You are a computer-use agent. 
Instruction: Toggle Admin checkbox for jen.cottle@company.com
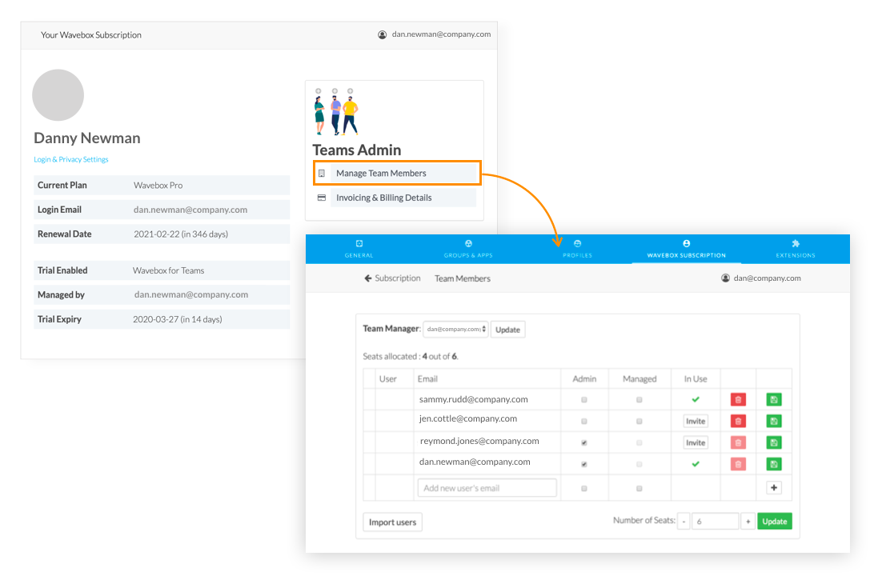584,422
